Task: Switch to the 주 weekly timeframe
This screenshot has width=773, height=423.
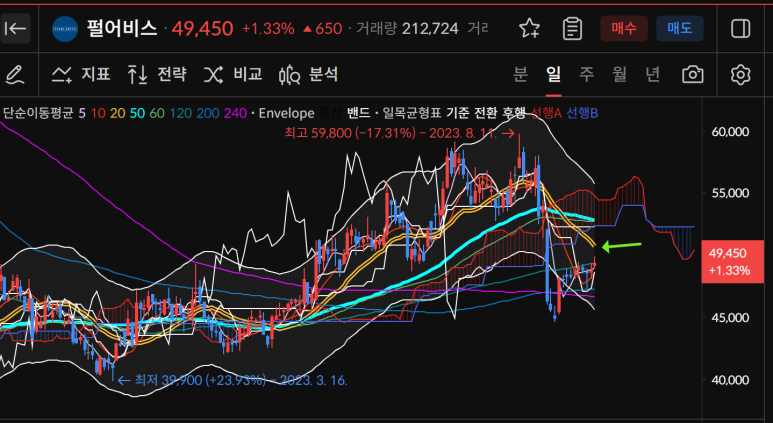Action: [586, 74]
